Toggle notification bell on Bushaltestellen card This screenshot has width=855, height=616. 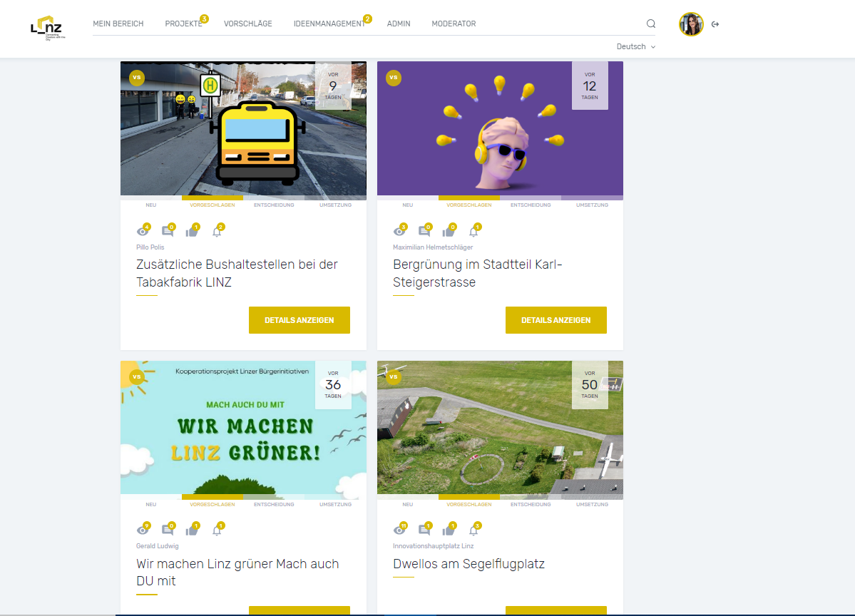click(x=217, y=231)
